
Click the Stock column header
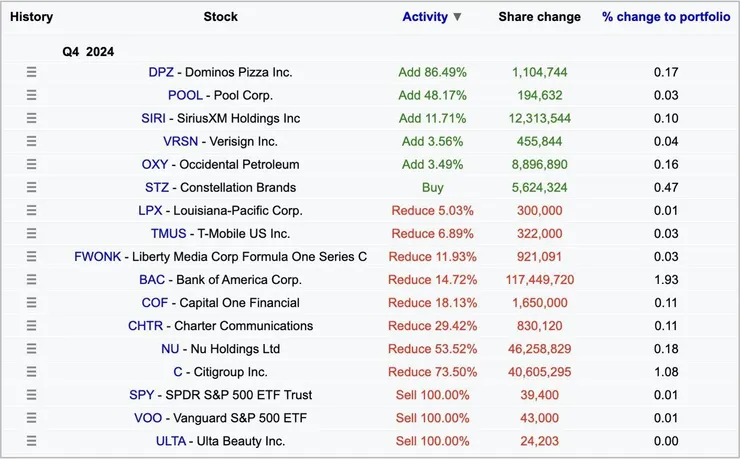pyautogui.click(x=220, y=17)
